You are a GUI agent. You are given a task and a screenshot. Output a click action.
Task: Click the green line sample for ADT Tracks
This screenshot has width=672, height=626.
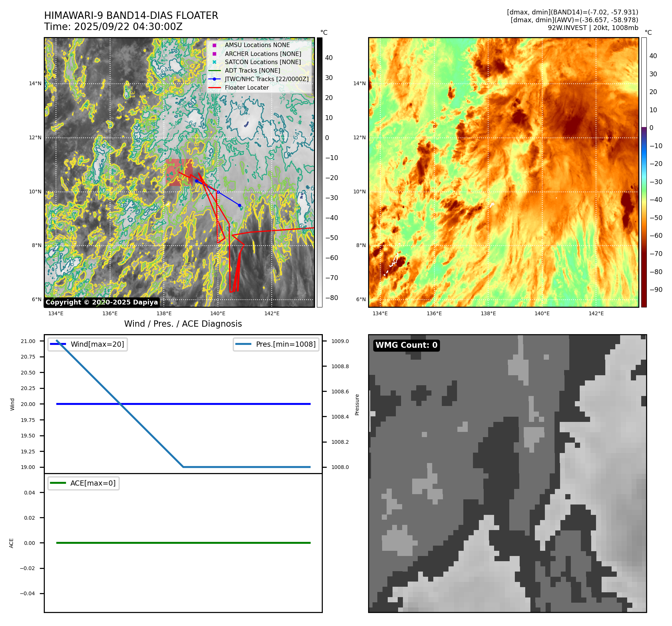pos(214,71)
